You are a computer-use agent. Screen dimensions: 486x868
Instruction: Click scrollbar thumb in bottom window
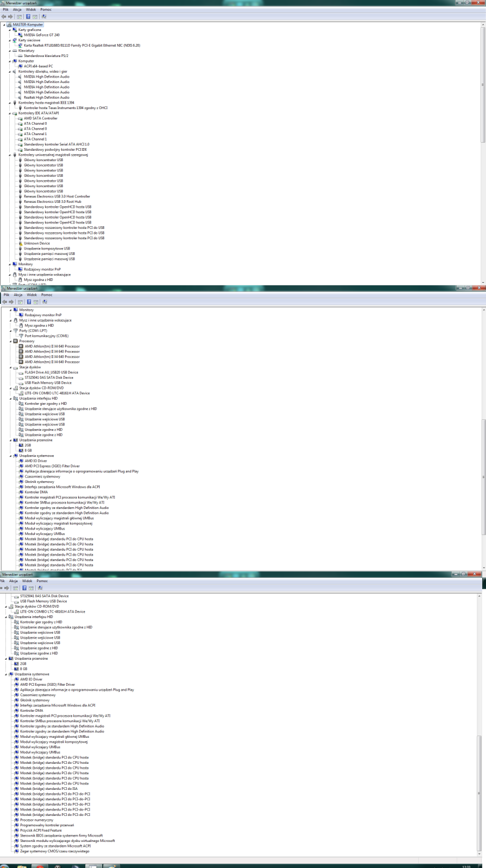(x=479, y=794)
